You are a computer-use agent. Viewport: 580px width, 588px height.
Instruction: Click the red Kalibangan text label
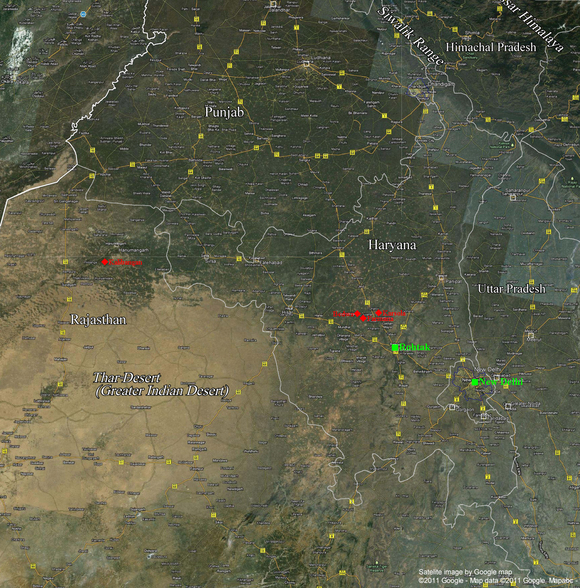coord(126,262)
